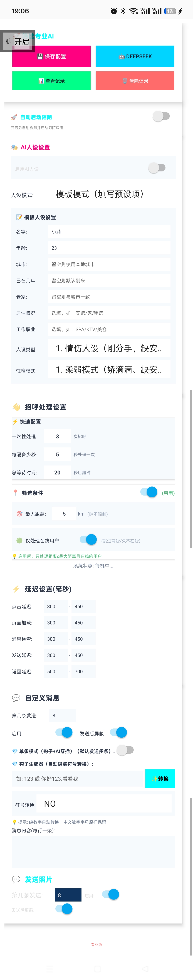The image size is (193, 980).
Task: Tap the 名字 input field containing 小莉
Action: [109, 232]
